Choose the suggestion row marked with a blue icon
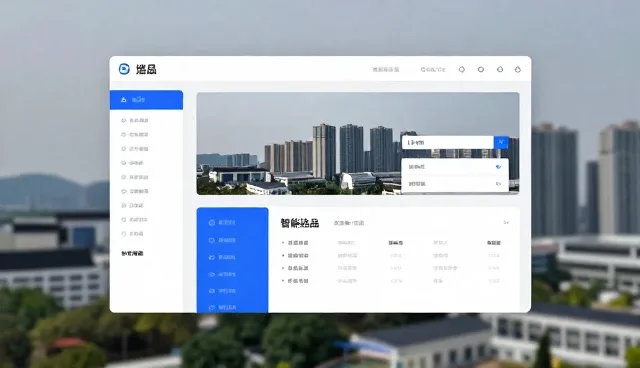The width and height of the screenshot is (640, 368). coord(455,167)
